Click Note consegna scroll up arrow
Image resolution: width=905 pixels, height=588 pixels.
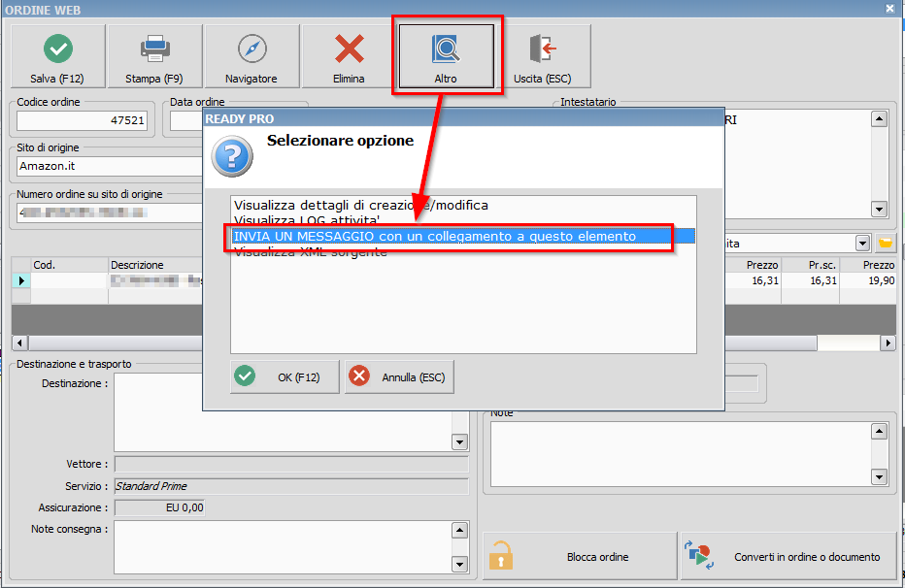pos(459,531)
